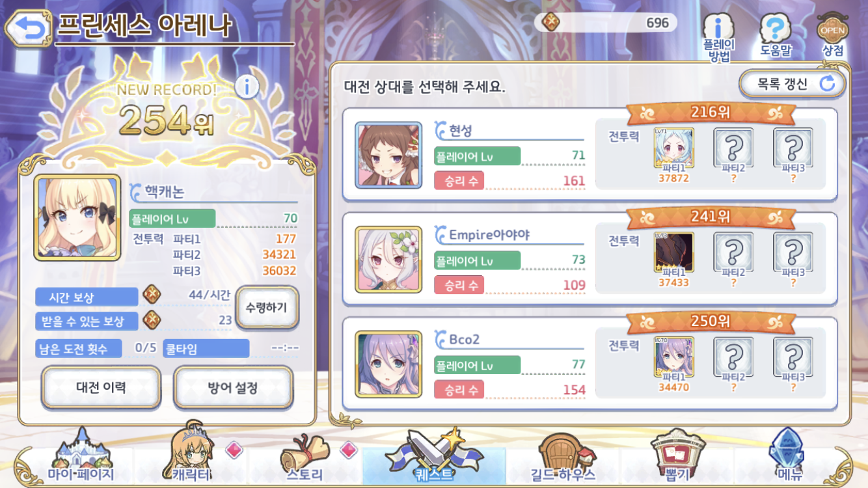Go back using the blue arrow icon
Screen dimensions: 868x488
tap(27, 28)
